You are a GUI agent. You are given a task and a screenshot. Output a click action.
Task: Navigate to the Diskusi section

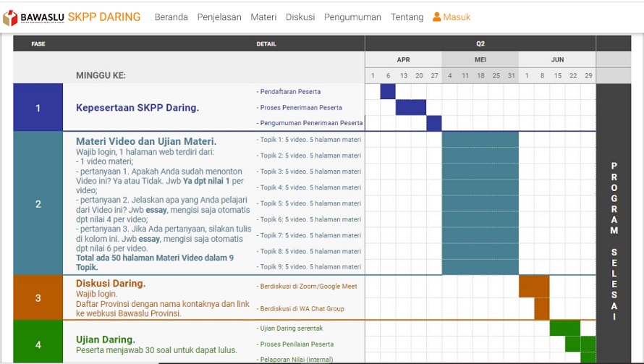pyautogui.click(x=300, y=17)
